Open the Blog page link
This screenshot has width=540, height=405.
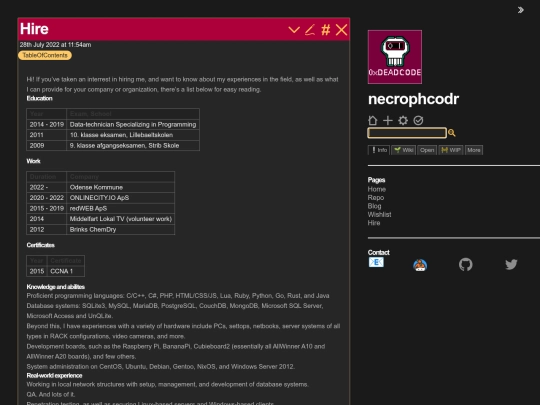(374, 206)
